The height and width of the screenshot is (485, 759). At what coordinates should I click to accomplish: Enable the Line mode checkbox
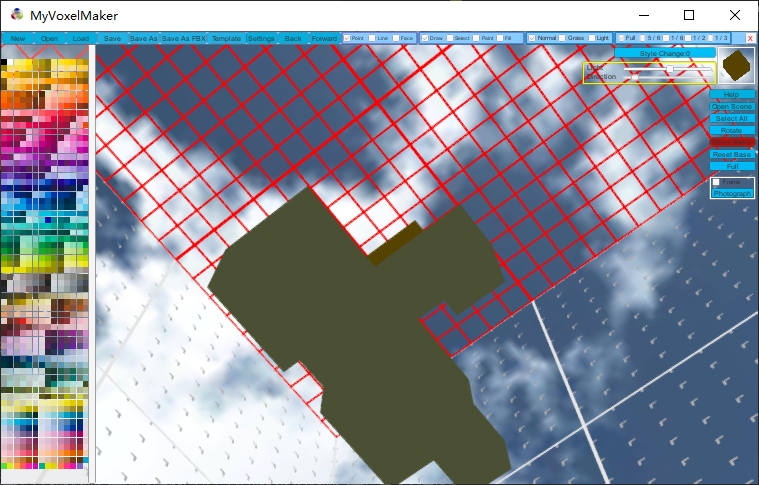(372, 38)
